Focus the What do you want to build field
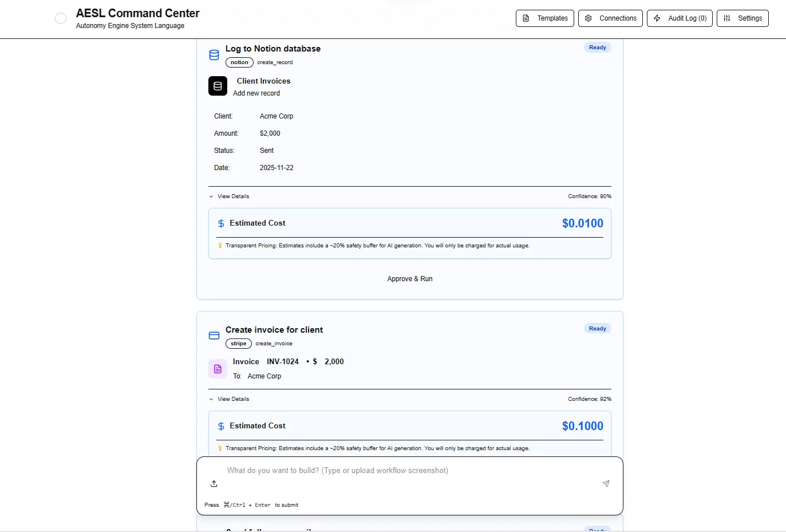The height and width of the screenshot is (532, 786). [401, 471]
